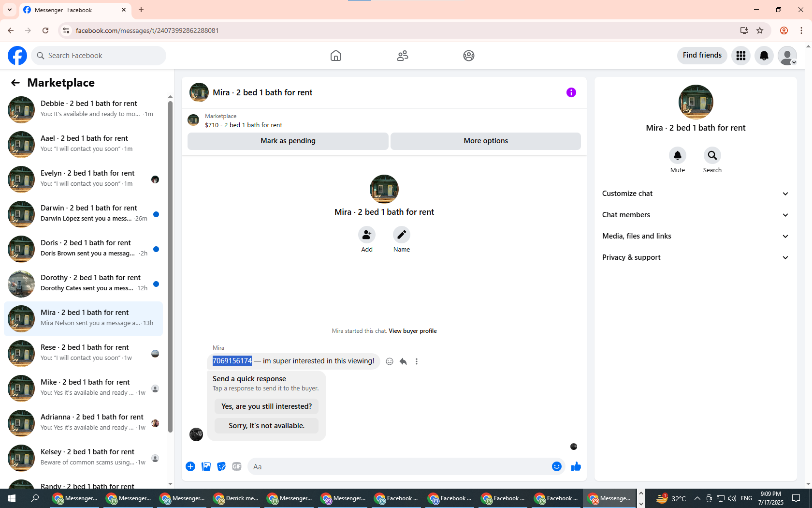Viewport: 812px width, 508px height.
Task: Send a thumbs-up like
Action: click(x=576, y=466)
